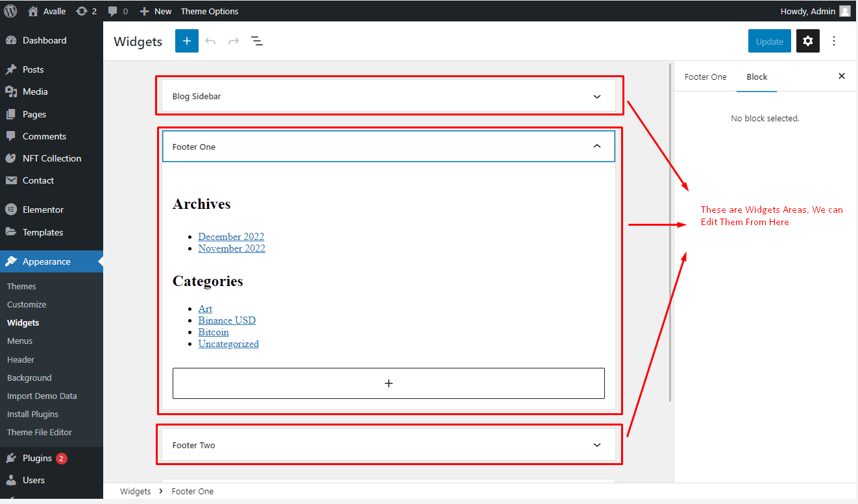Open Theme File Editor submenu
The width and height of the screenshot is (858, 504).
point(40,432)
